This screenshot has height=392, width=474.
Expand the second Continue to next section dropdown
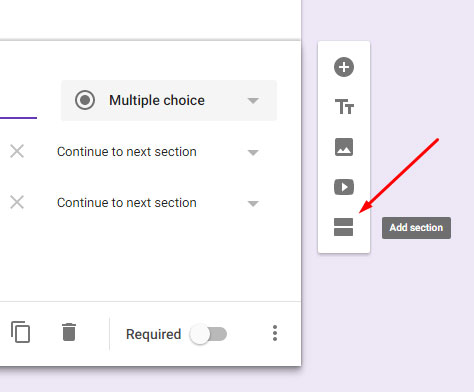click(158, 203)
